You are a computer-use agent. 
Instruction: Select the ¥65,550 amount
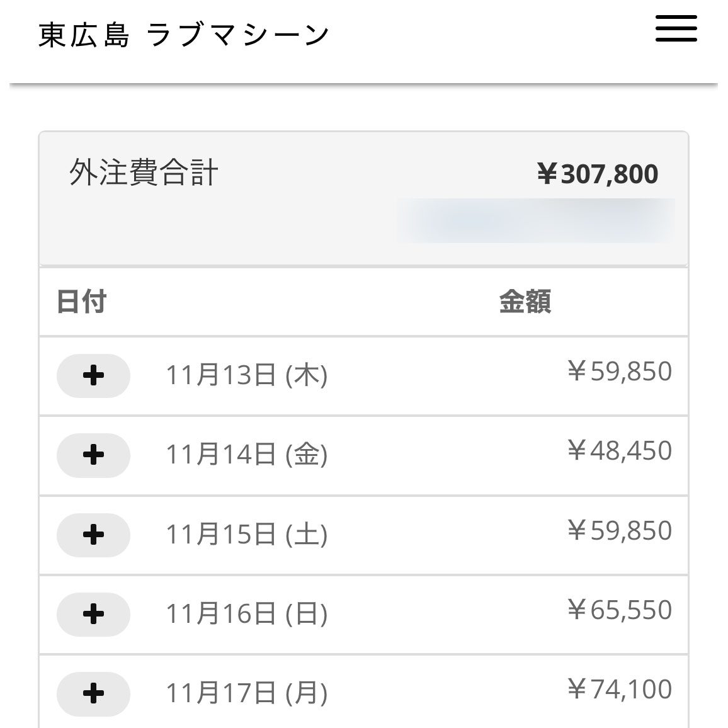click(x=620, y=610)
